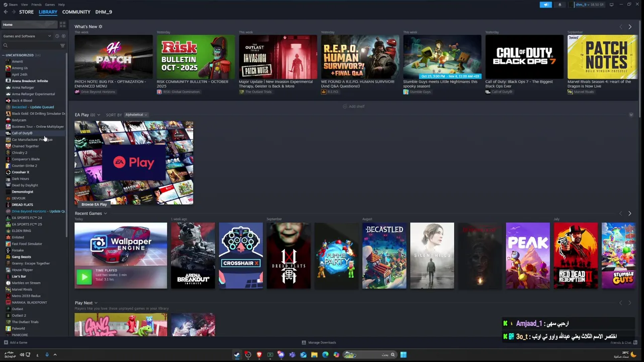Select Palworld in library list

(x=18, y=328)
